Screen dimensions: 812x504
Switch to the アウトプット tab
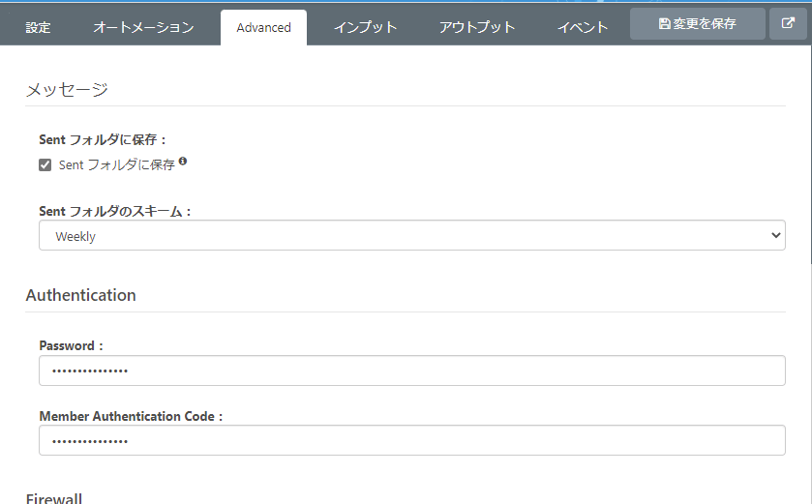476,28
